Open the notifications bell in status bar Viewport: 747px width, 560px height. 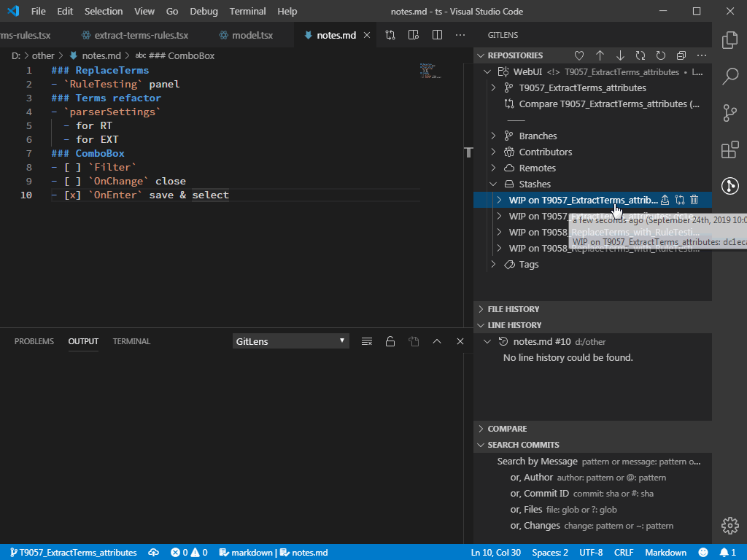(x=728, y=553)
